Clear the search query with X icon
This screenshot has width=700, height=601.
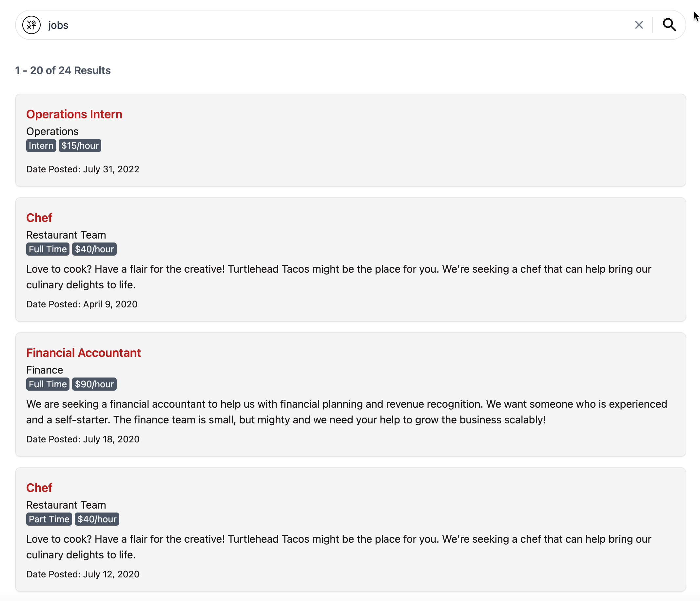coord(638,25)
